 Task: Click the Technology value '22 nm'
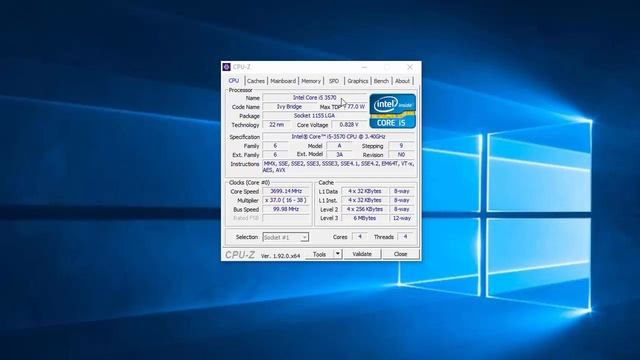276,124
